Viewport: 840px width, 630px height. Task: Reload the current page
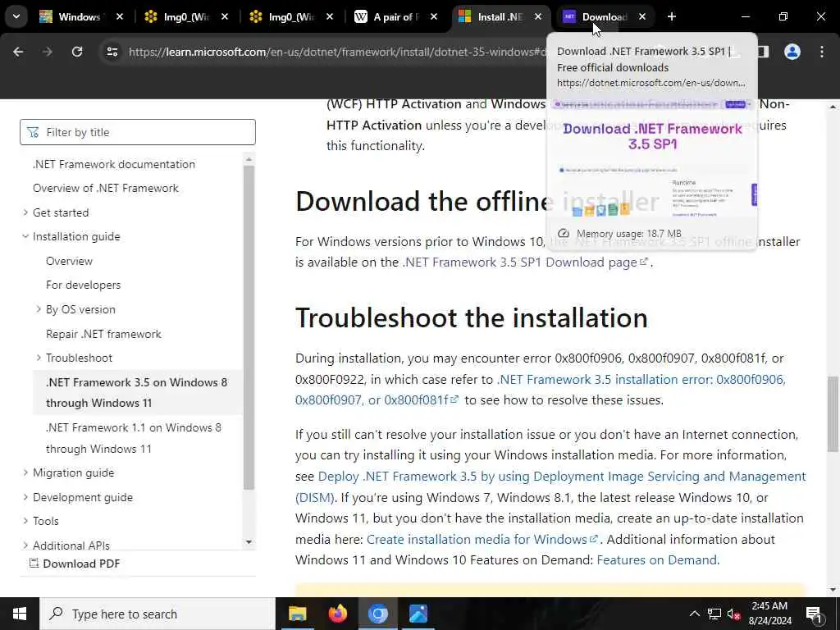coord(77,52)
